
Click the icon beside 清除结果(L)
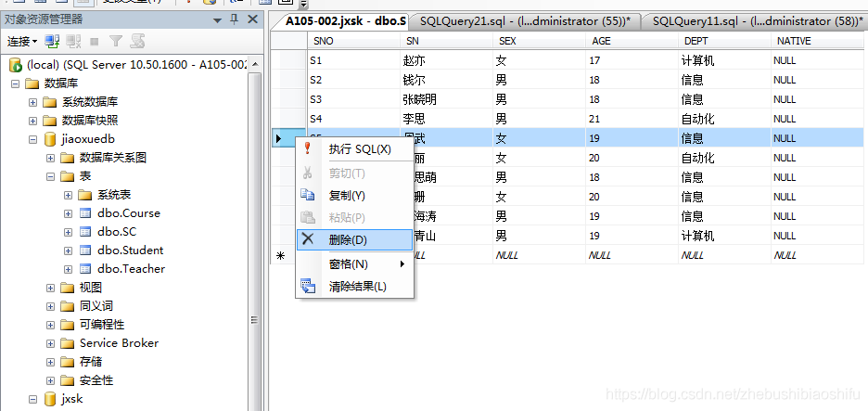[308, 287]
